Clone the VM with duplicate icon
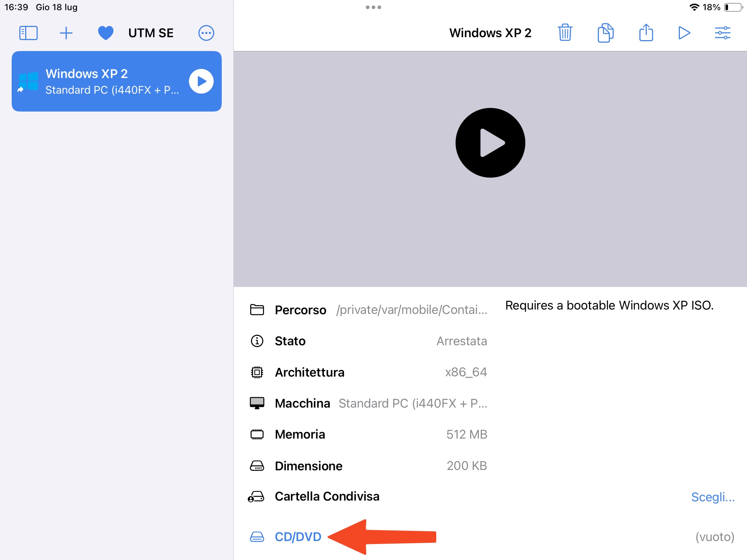The width and height of the screenshot is (747, 560). [x=605, y=33]
